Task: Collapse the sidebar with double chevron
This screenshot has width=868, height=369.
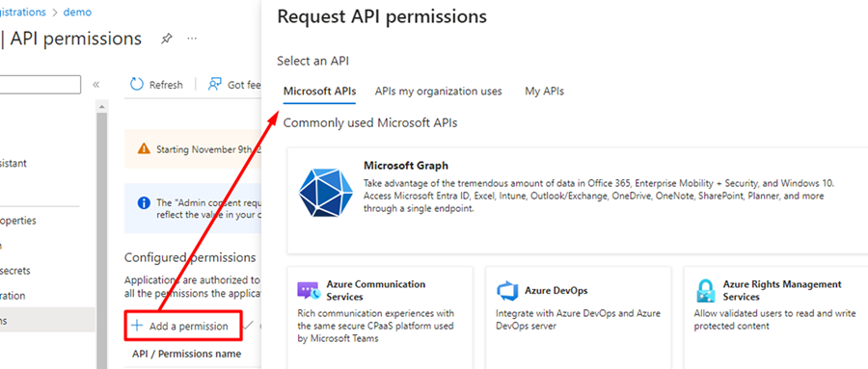Action: 95,85
